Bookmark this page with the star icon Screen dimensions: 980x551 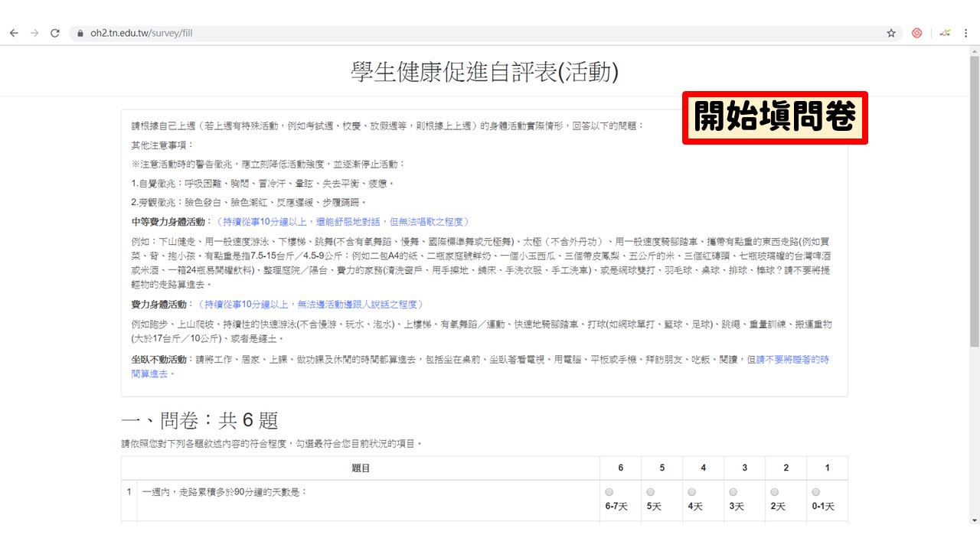tap(891, 33)
